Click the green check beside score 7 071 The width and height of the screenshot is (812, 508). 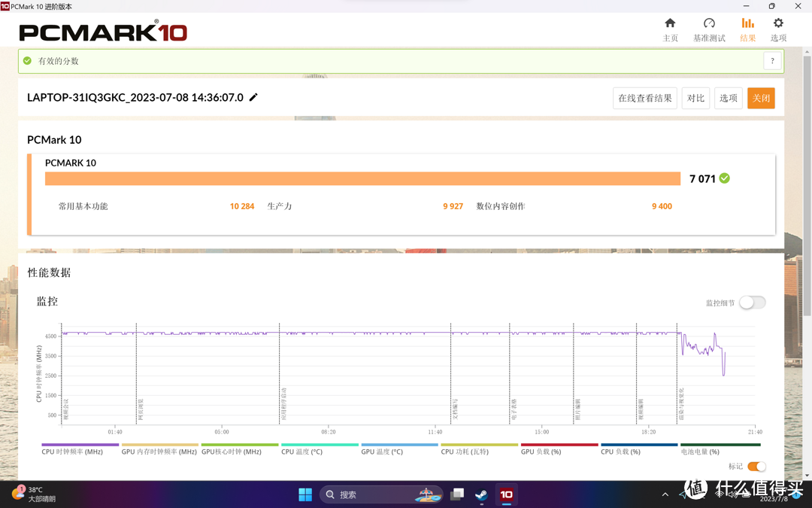pos(725,178)
